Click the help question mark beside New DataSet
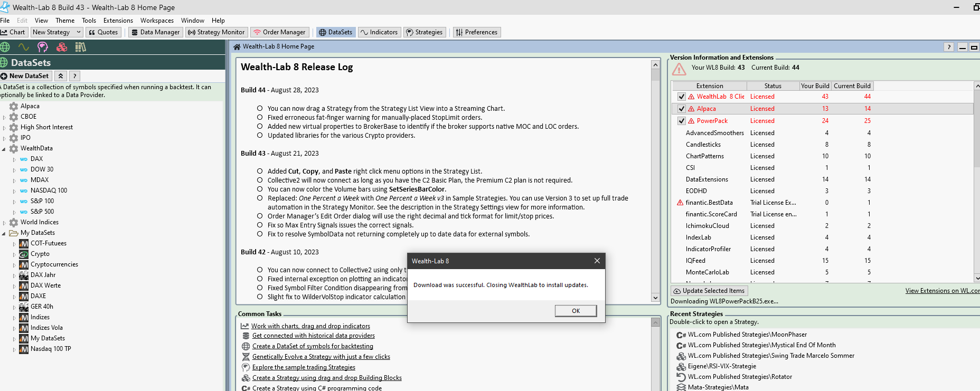 (74, 76)
